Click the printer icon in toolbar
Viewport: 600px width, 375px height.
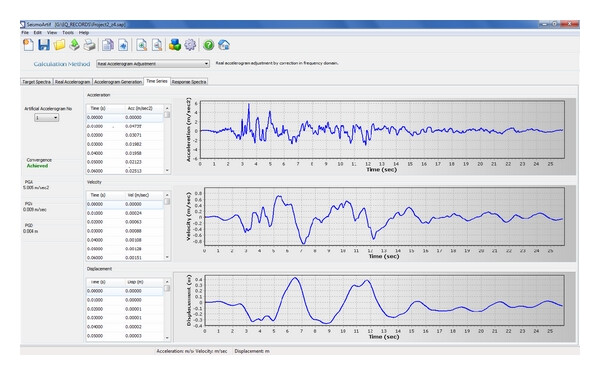tap(90, 45)
